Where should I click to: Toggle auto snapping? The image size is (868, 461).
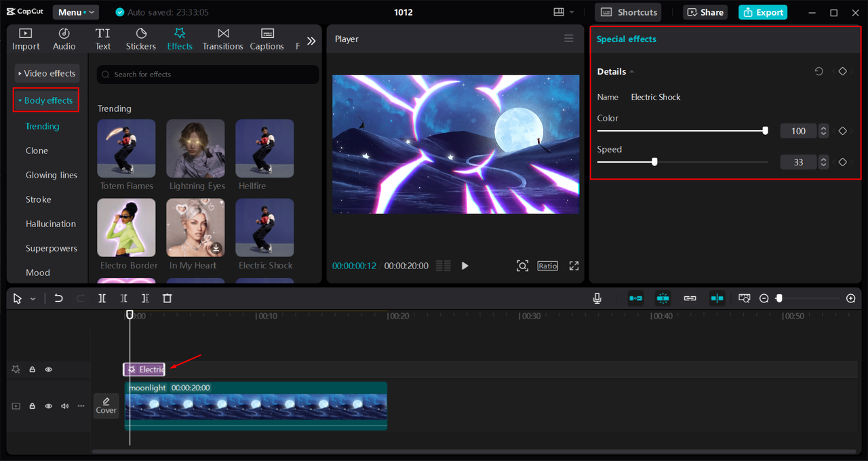[x=663, y=298]
